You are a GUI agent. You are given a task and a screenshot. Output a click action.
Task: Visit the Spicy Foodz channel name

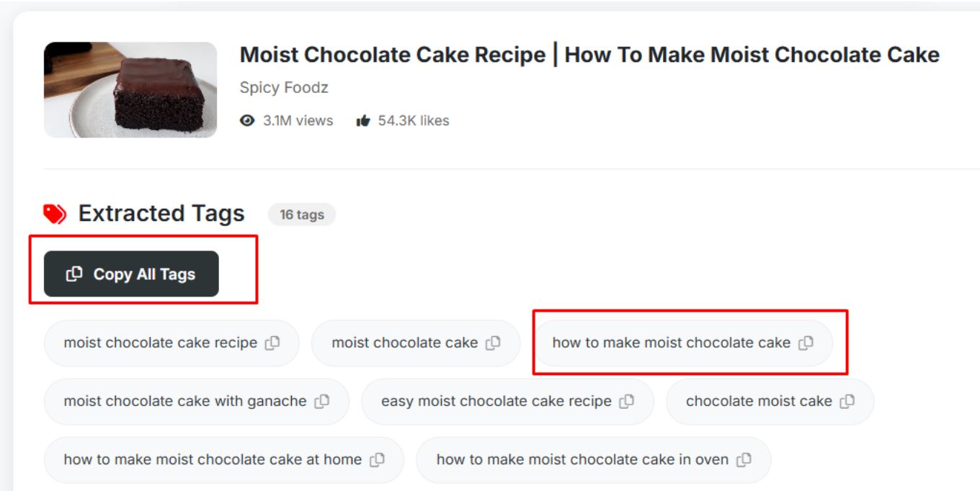(284, 88)
